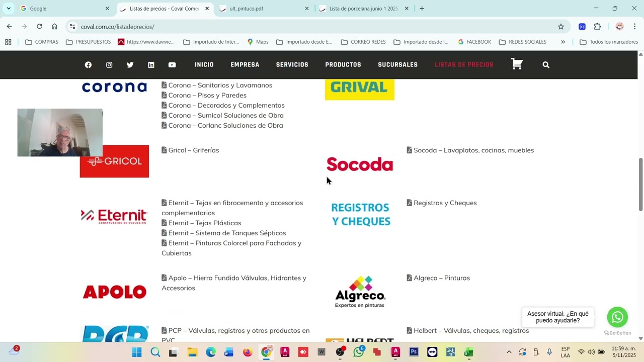Open the EMPRESA menu item

pos(245,65)
